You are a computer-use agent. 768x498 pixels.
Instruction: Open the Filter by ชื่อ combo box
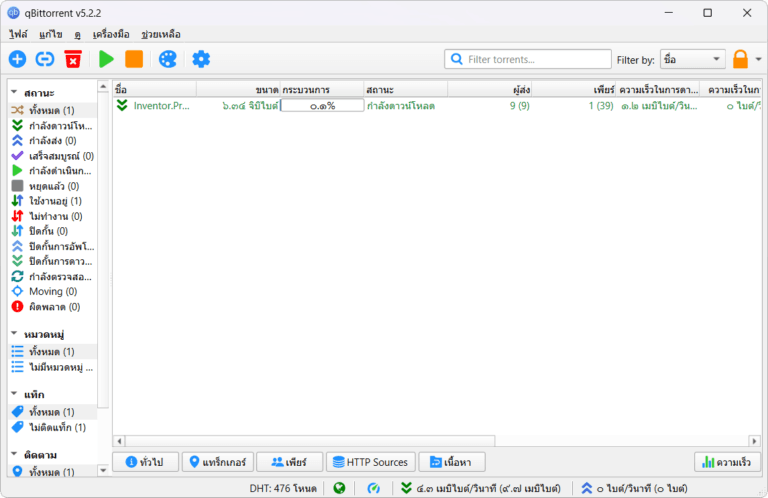point(693,59)
